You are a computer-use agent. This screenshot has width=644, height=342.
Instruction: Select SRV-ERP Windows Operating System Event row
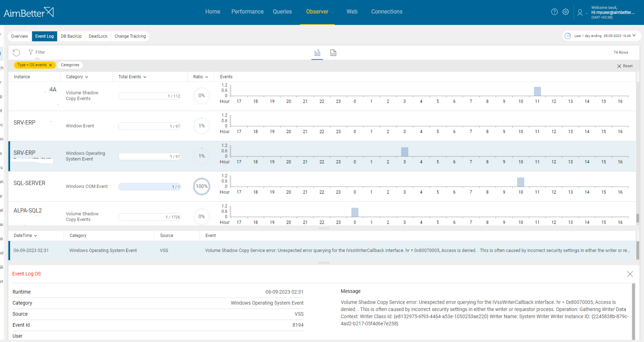point(322,156)
